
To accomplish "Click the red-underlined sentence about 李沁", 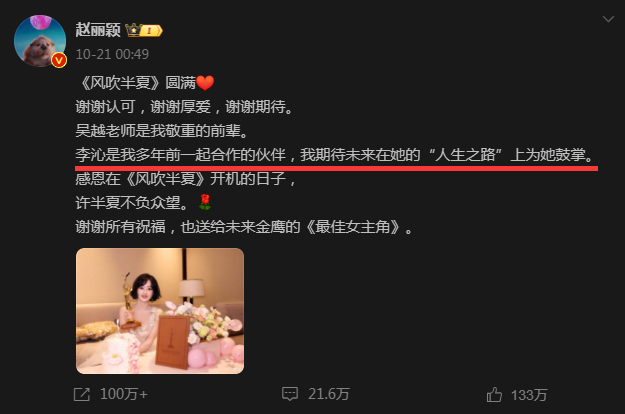I will coord(335,155).
